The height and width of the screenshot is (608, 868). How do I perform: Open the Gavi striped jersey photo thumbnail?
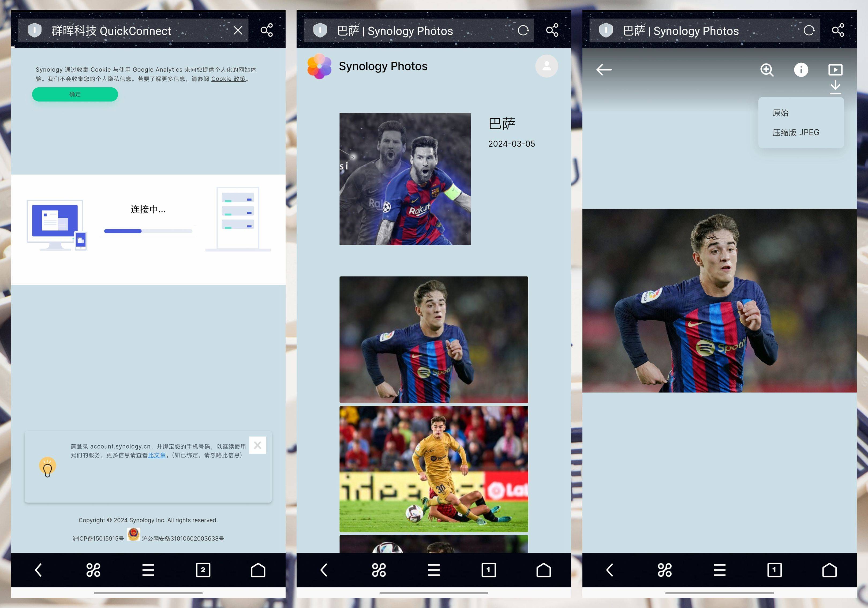click(434, 339)
